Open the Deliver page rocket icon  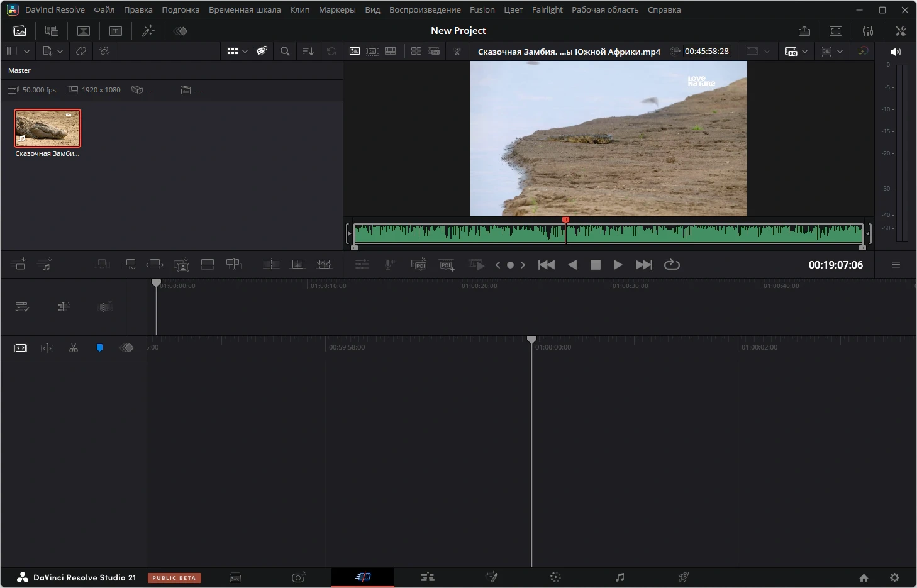click(x=683, y=577)
